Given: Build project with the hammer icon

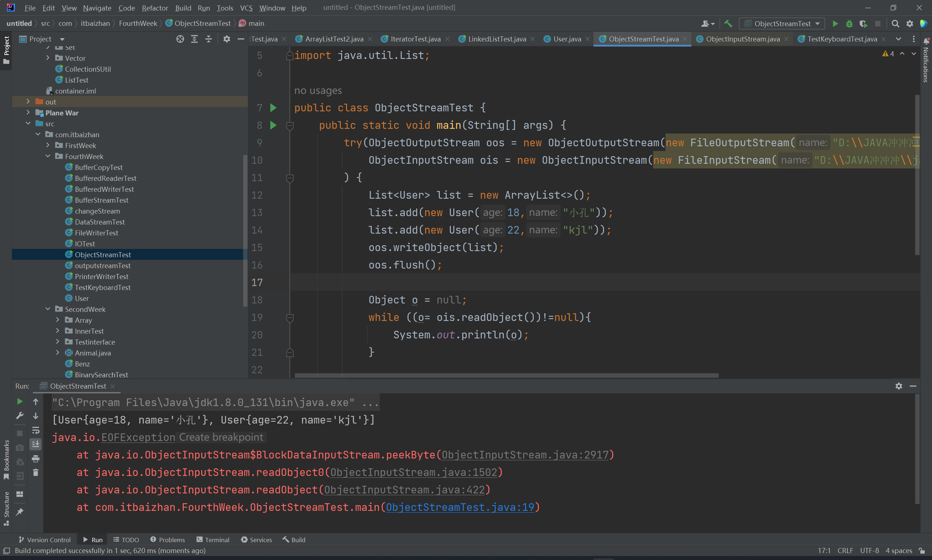Looking at the screenshot, I should click(x=728, y=24).
